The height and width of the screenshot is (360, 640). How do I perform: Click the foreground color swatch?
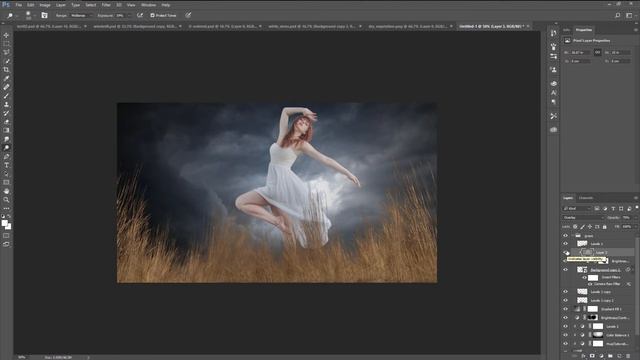[4, 223]
